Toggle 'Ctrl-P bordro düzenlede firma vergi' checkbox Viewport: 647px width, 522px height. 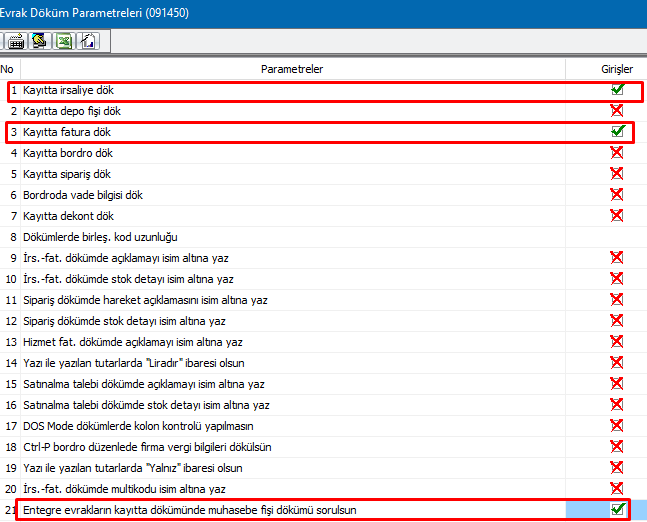click(x=617, y=446)
